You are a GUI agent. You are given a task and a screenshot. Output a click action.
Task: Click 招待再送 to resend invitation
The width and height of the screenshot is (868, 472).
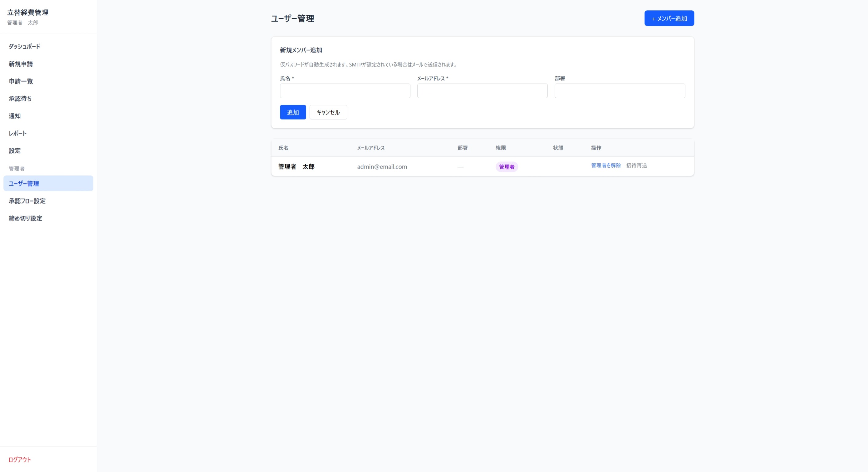click(x=636, y=166)
